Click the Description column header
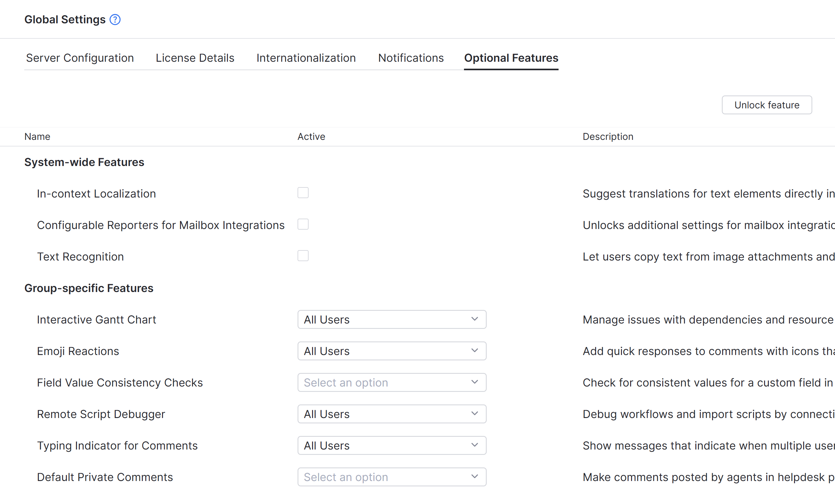Screen dimensions: 835x504 [608, 136]
